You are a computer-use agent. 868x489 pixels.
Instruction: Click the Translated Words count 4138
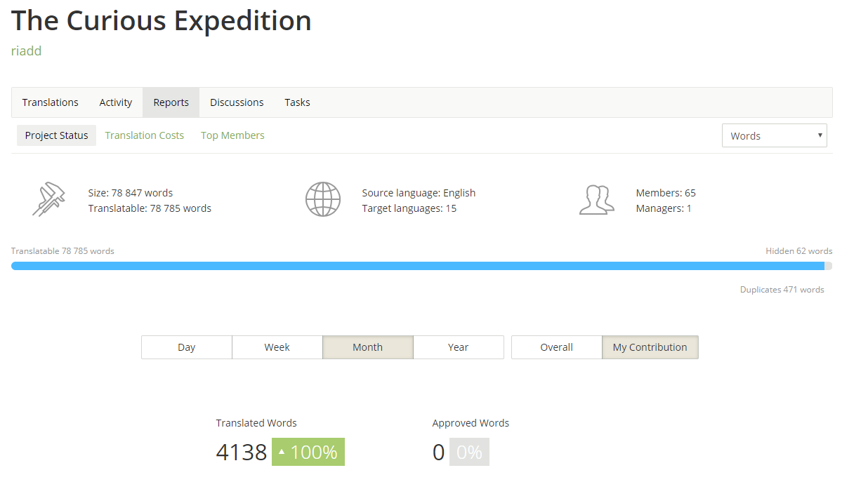click(x=242, y=453)
